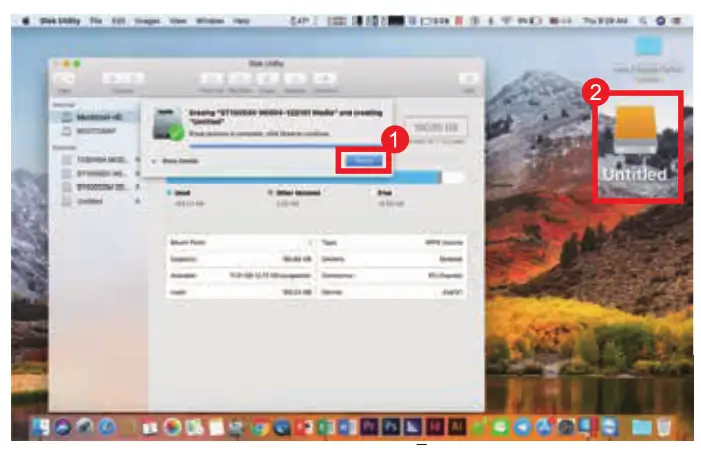Screen dimensions: 701x454
Task: Click the erase progress bar in dialog
Action: [x=285, y=146]
